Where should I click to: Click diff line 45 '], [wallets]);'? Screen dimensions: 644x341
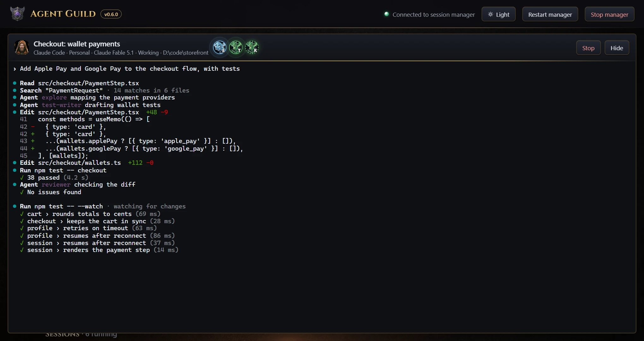tap(54, 156)
